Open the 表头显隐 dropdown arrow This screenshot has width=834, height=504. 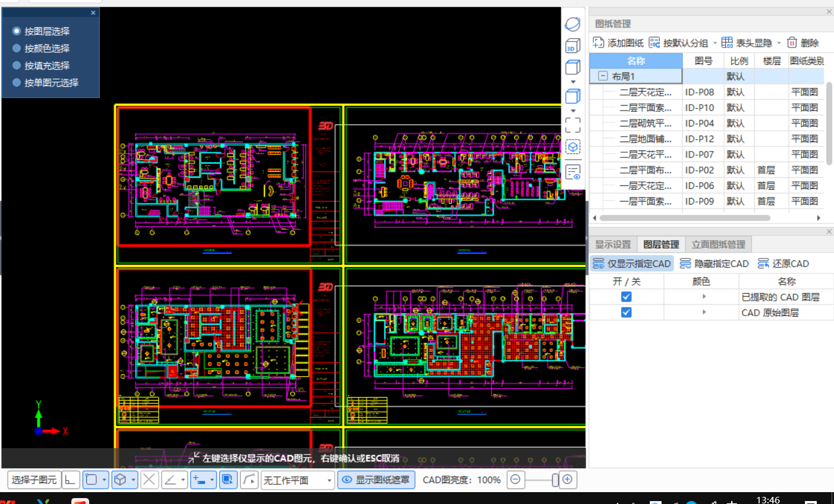click(779, 43)
